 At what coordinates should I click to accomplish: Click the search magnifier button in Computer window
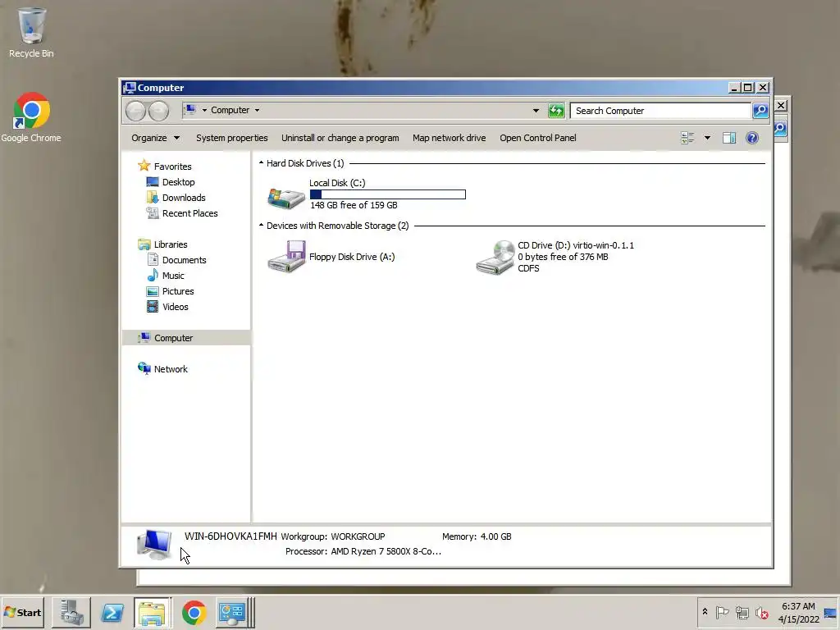760,111
